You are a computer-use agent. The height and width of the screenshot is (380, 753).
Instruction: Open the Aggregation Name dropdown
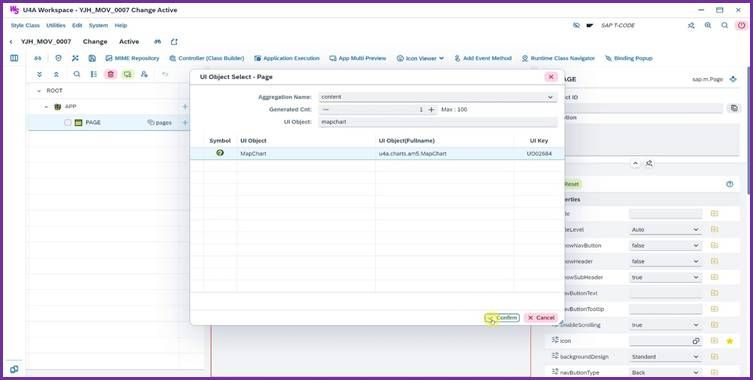(550, 97)
